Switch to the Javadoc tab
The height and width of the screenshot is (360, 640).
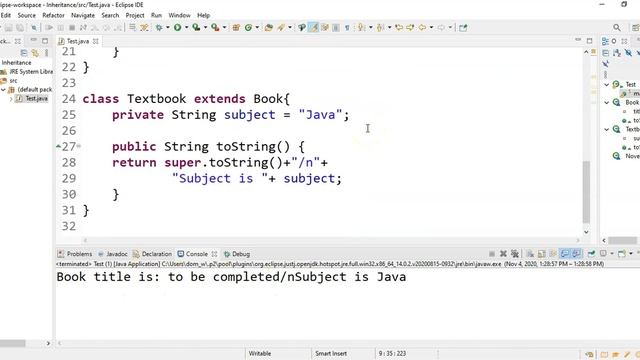[x=113, y=254]
